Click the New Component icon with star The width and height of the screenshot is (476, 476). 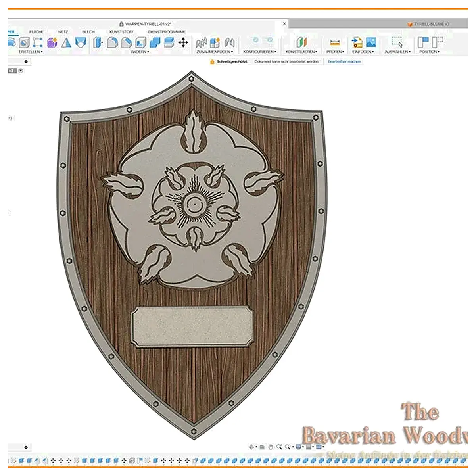[215, 42]
